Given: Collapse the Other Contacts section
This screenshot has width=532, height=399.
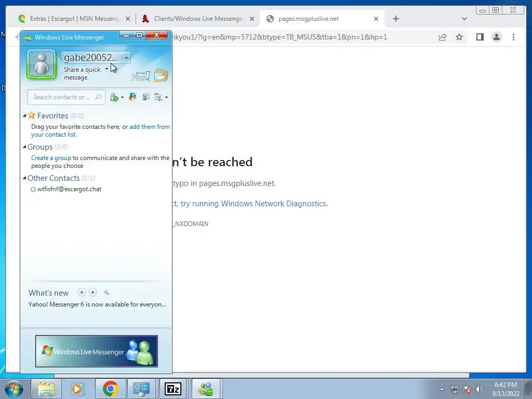Looking at the screenshot, I should pyautogui.click(x=24, y=178).
